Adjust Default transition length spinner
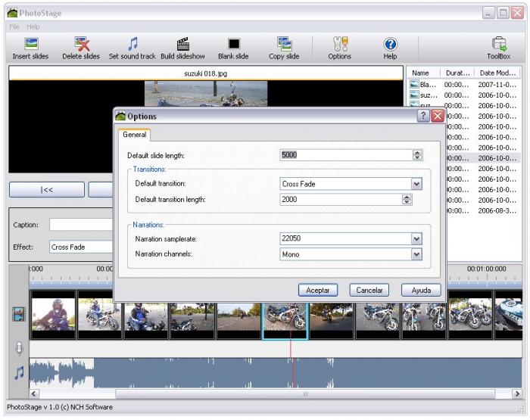 [407, 199]
